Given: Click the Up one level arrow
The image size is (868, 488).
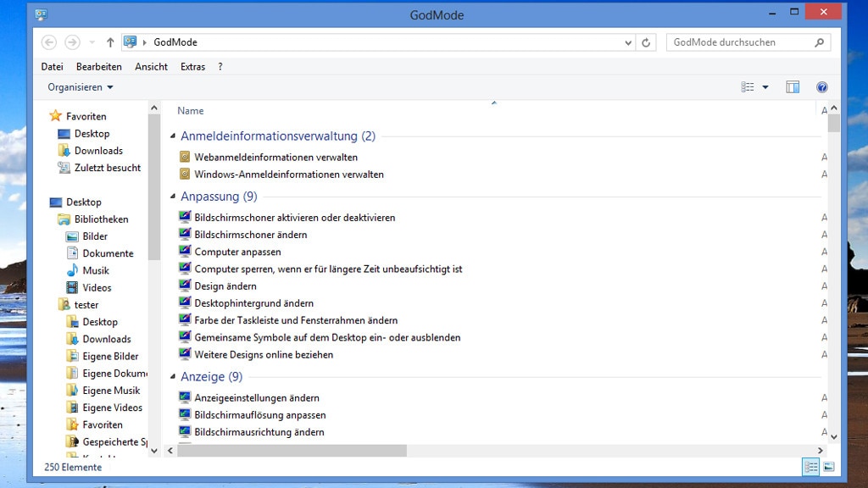Looking at the screenshot, I should 110,42.
